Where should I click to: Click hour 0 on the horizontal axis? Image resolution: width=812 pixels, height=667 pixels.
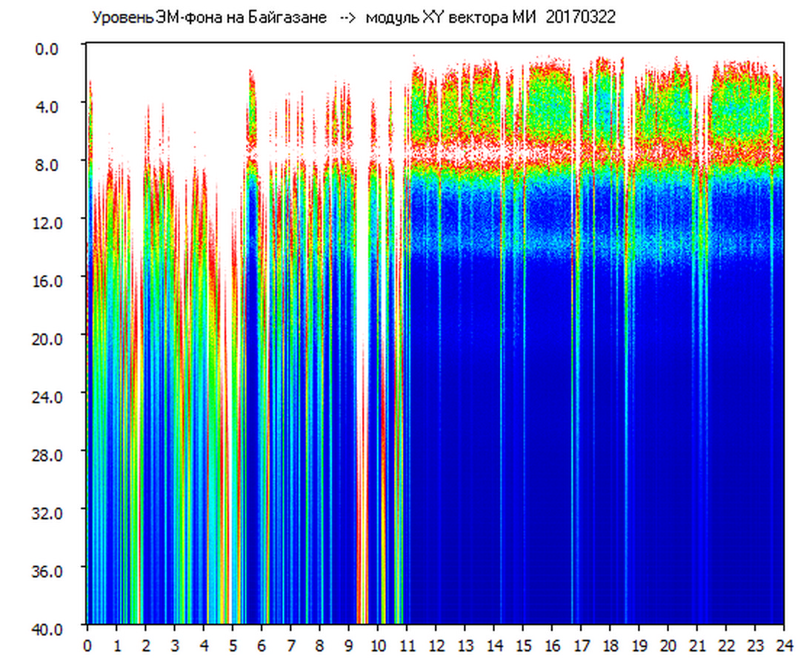[87, 645]
